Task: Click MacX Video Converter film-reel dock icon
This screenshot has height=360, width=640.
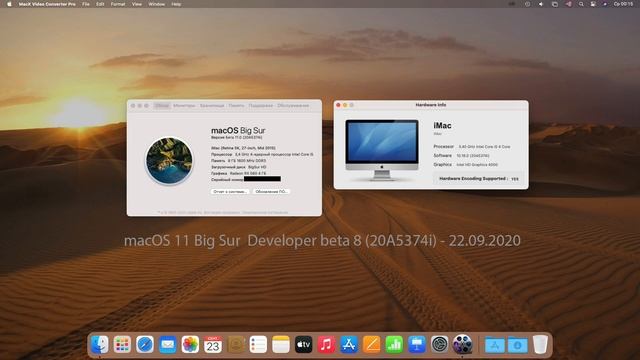Action: coord(462,344)
